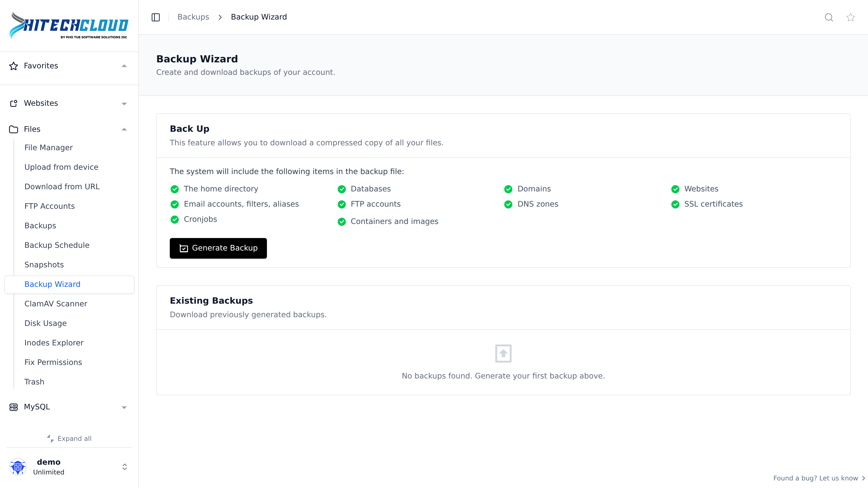
Task: Open Upload from device
Action: [x=61, y=167]
